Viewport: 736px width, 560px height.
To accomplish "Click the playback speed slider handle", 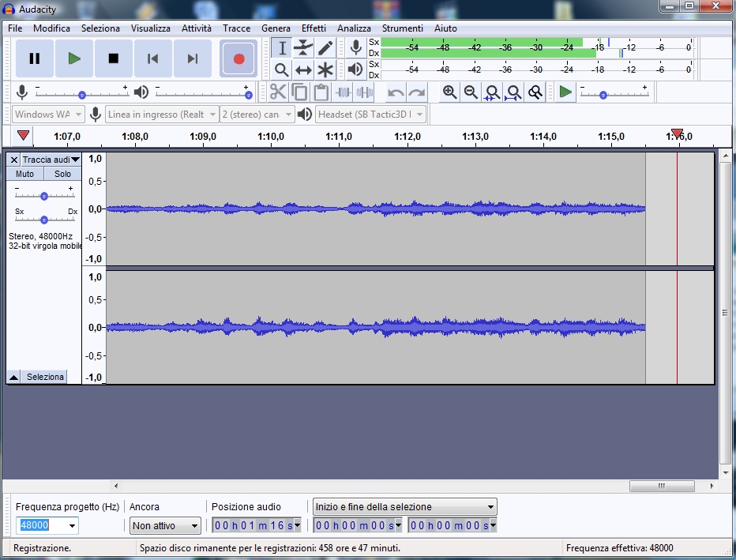I will pos(603,95).
